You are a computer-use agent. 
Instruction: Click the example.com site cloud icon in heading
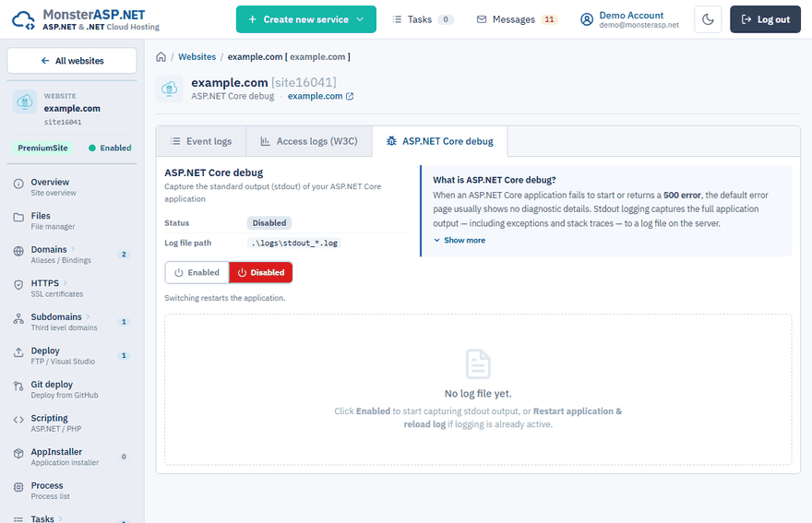point(170,89)
